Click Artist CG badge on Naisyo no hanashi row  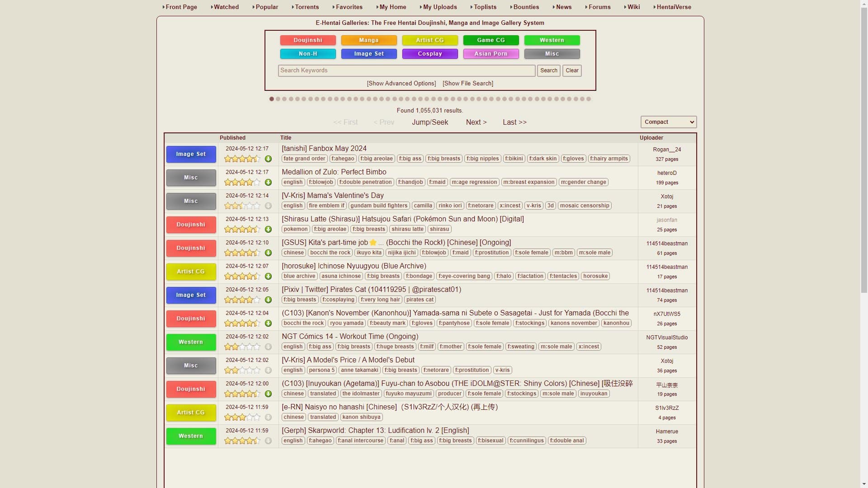tap(191, 413)
